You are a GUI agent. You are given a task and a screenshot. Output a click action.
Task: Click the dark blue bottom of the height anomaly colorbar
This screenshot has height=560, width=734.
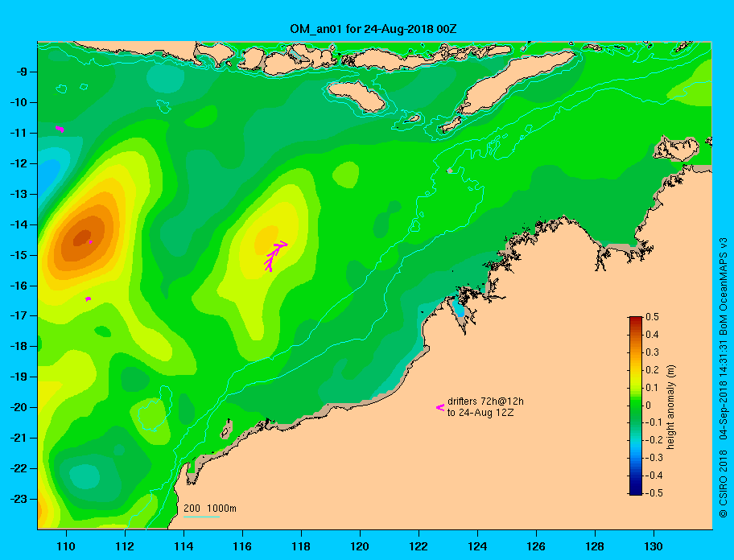tap(636, 491)
